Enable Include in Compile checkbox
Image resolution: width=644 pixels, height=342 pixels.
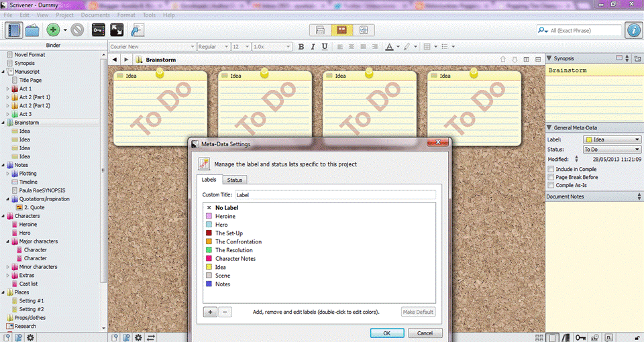click(551, 169)
